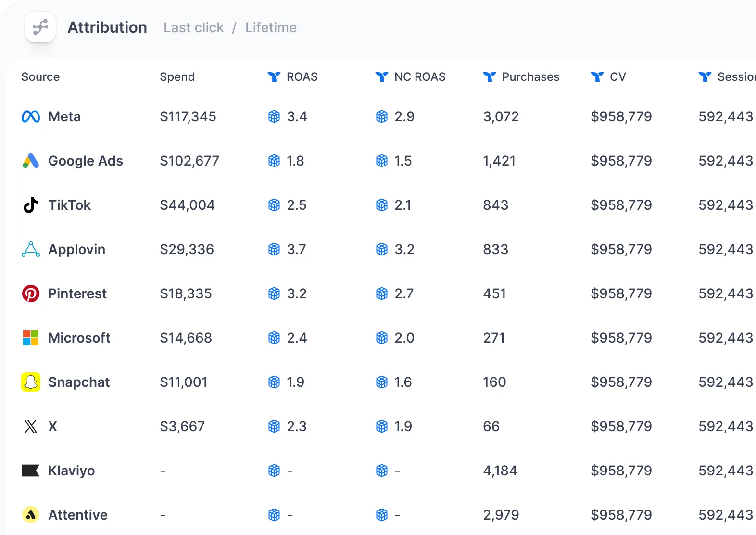Click the pixel cube icon in Snapchat ROAS cell

pyautogui.click(x=274, y=382)
